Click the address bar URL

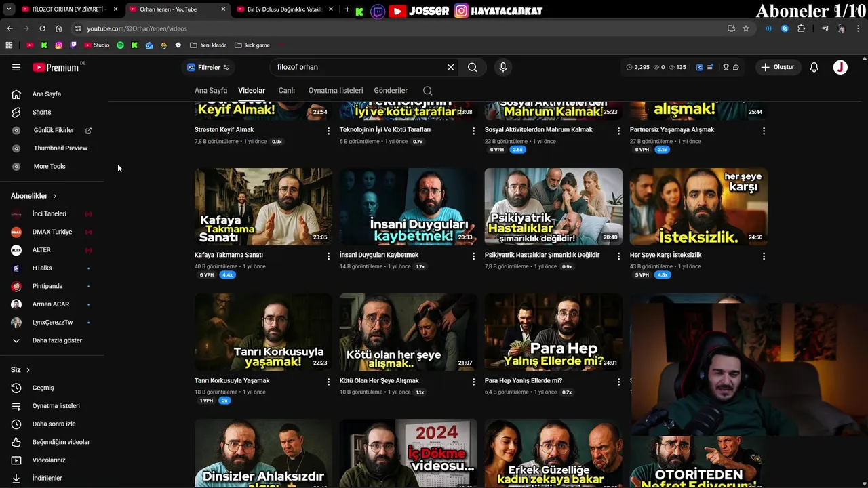pyautogui.click(x=137, y=28)
